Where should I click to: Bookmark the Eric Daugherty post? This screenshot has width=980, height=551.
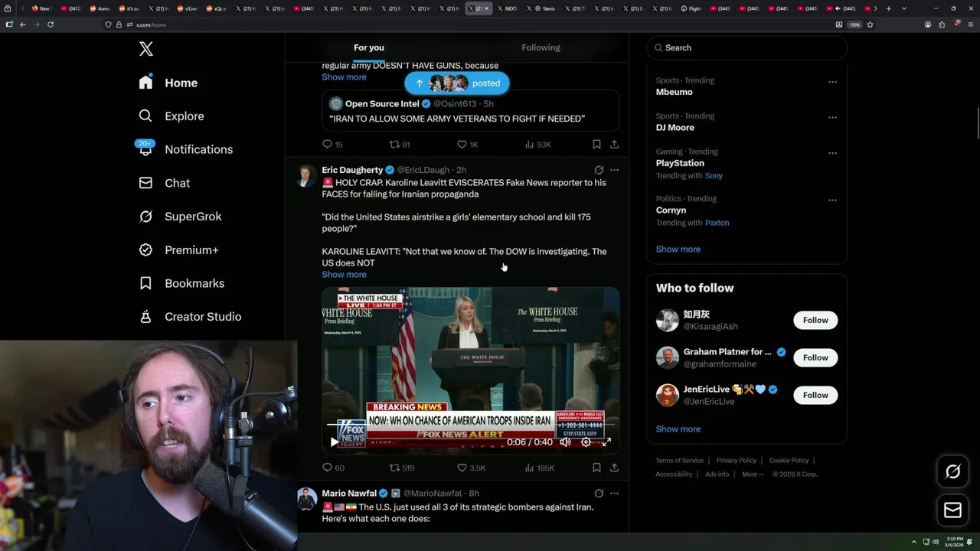[x=596, y=468]
